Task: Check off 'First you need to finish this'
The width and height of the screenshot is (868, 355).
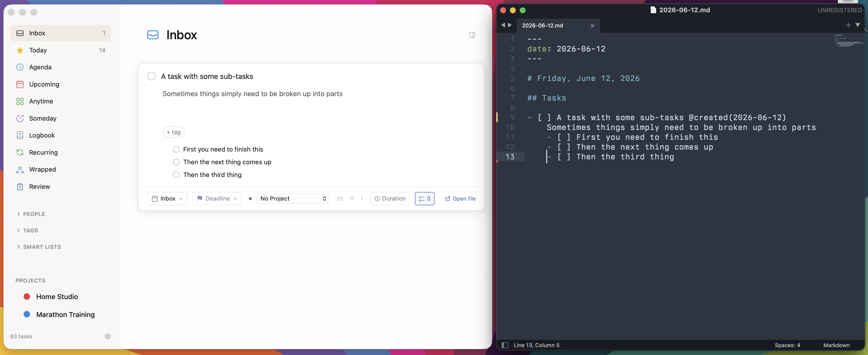Action: pyautogui.click(x=176, y=149)
